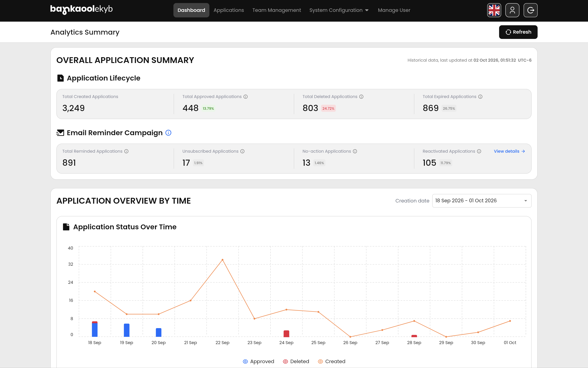Image resolution: width=588 pixels, height=368 pixels.
Task: Click the Refresh button
Action: tap(518, 32)
